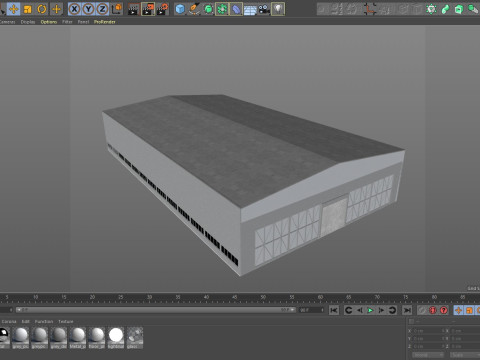
Task: Go to start of animation
Action: pyautogui.click(x=334, y=310)
